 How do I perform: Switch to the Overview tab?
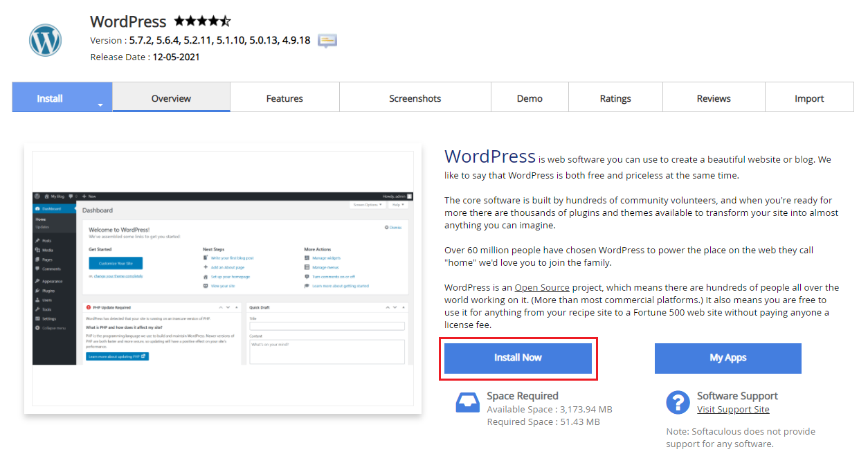pyautogui.click(x=171, y=98)
